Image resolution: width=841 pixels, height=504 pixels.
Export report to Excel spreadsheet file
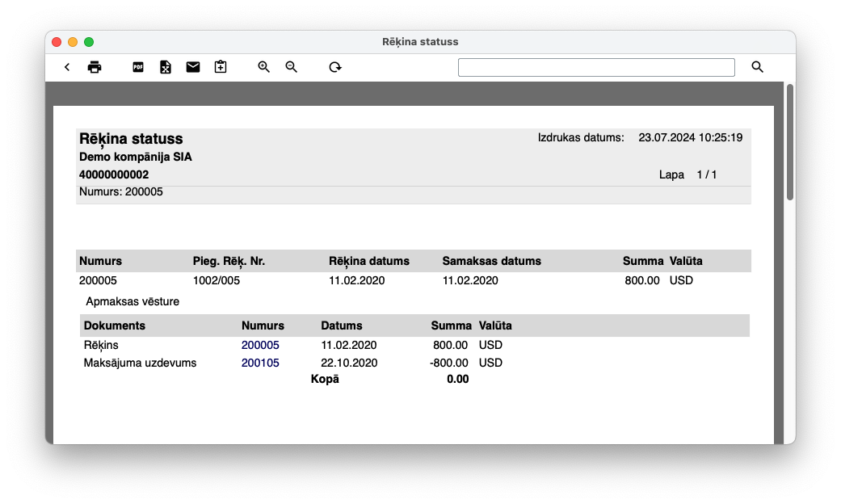(166, 67)
